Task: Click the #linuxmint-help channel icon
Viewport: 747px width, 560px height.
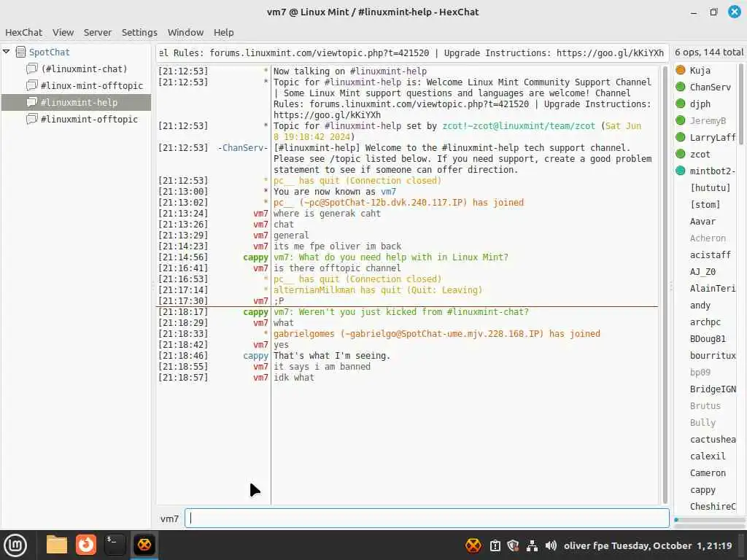Action: (x=32, y=102)
